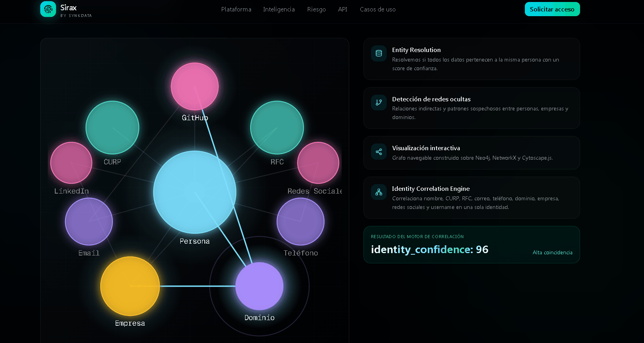Click the Sirax fingerprint logo icon
Viewport: 644px width, 343px height.
tap(48, 9)
